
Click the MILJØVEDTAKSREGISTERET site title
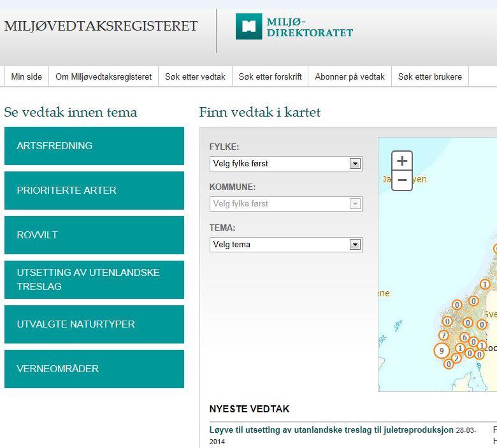101,26
